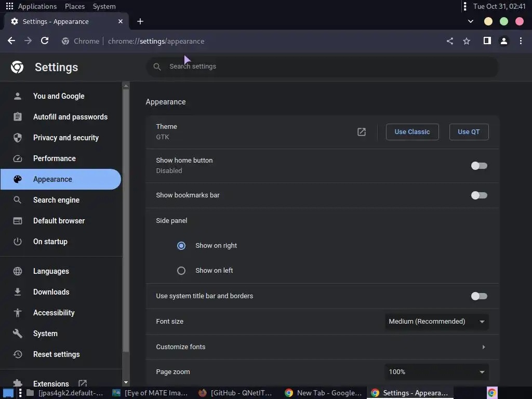Viewport: 532px width, 399px height.
Task: Click the Chrome logo next to Settings
Action: pos(17,67)
